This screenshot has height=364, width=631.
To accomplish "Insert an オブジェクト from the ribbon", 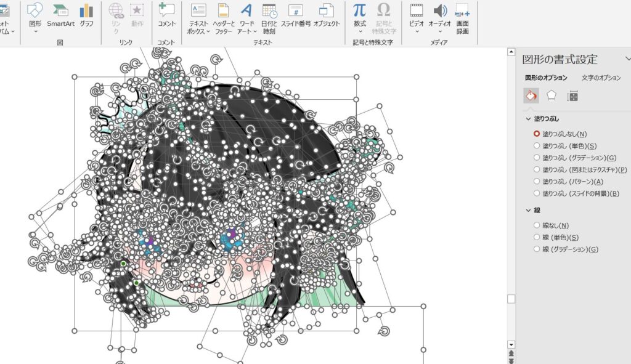I will coord(327,15).
